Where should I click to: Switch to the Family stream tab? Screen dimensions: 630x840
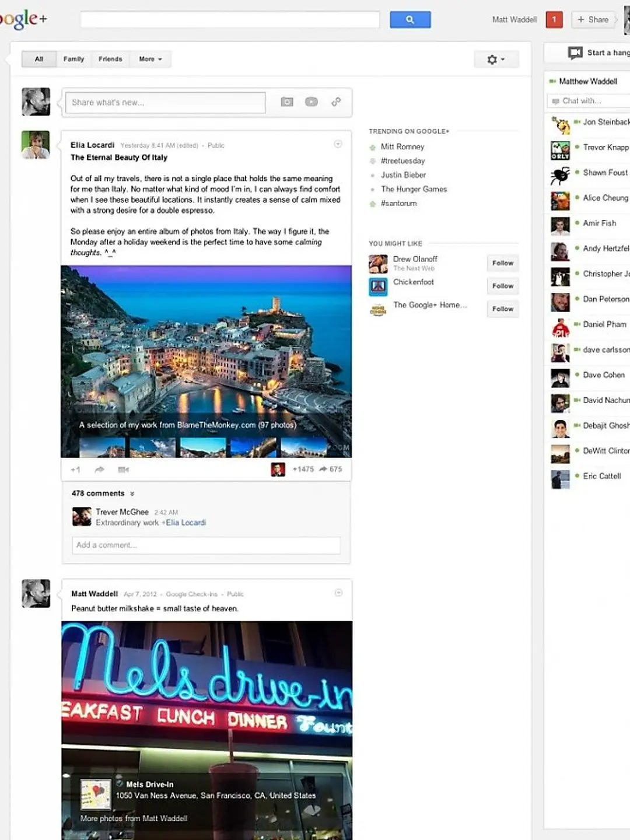[x=73, y=59]
